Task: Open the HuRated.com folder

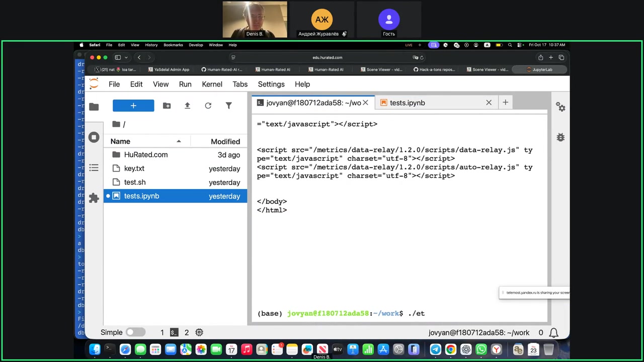Action: tap(145, 155)
